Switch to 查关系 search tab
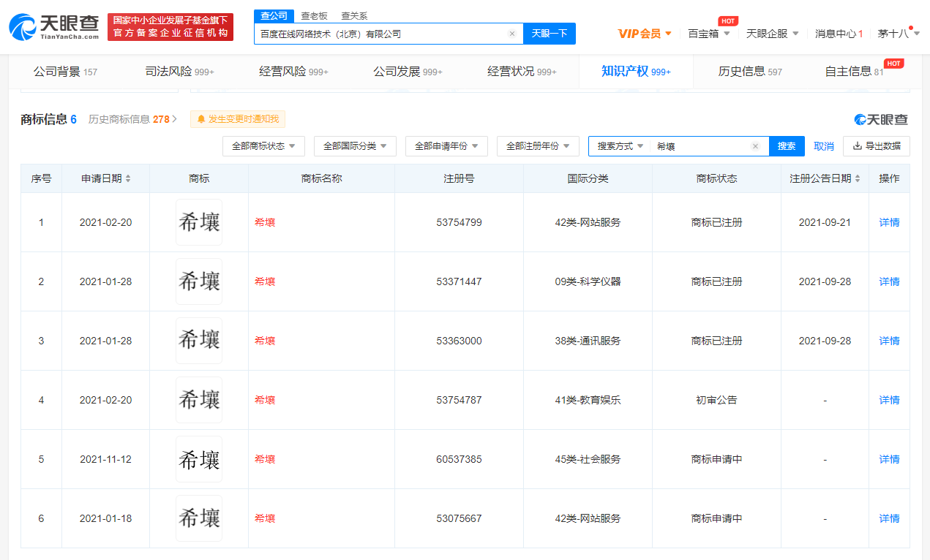This screenshot has height=560, width=930. pos(354,16)
